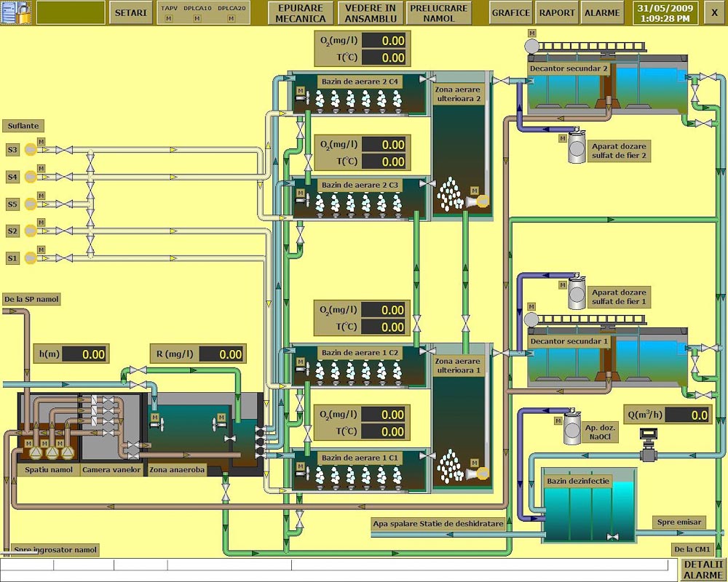Select the S5 blower pump icon
The image size is (728, 582).
[x=31, y=204]
